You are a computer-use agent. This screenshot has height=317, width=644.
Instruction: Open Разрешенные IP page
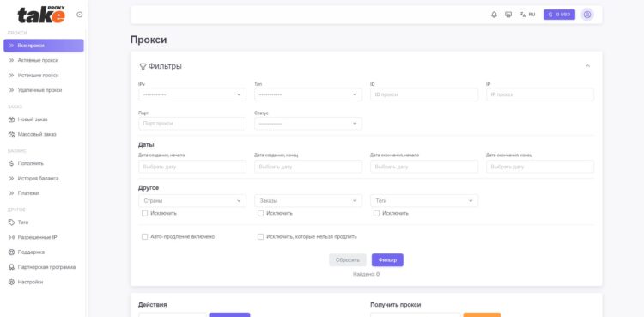click(44, 237)
